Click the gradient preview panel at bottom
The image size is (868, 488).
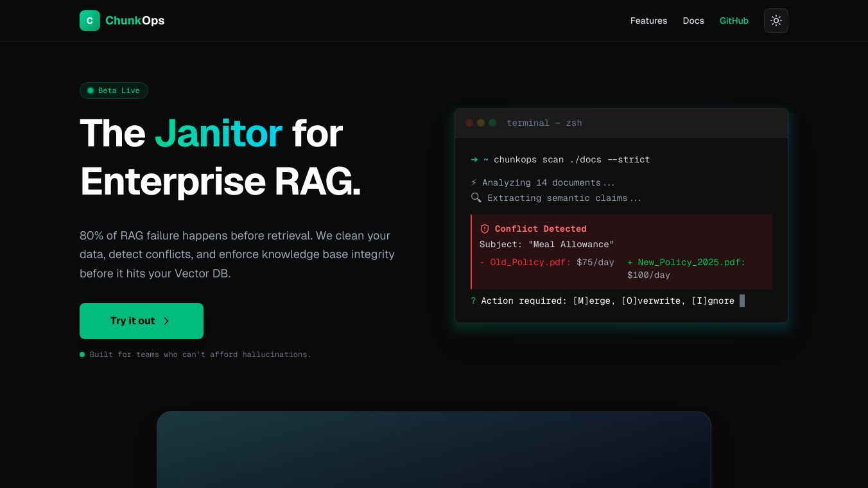point(434,449)
